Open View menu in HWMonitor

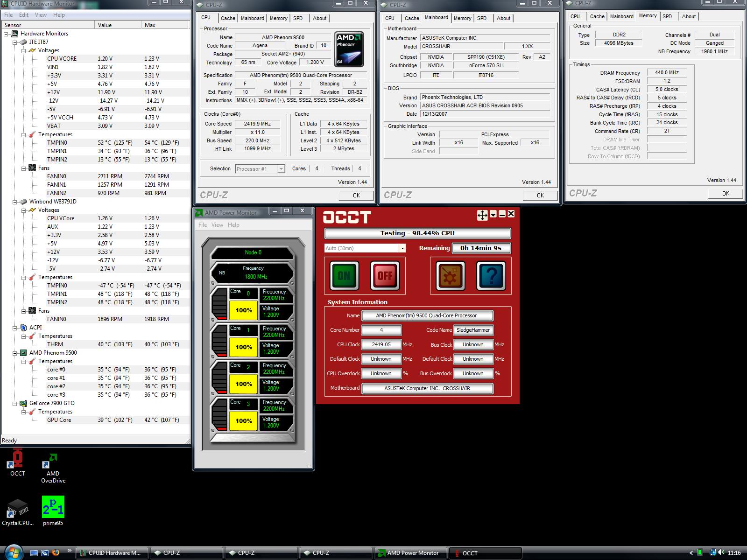tap(41, 15)
